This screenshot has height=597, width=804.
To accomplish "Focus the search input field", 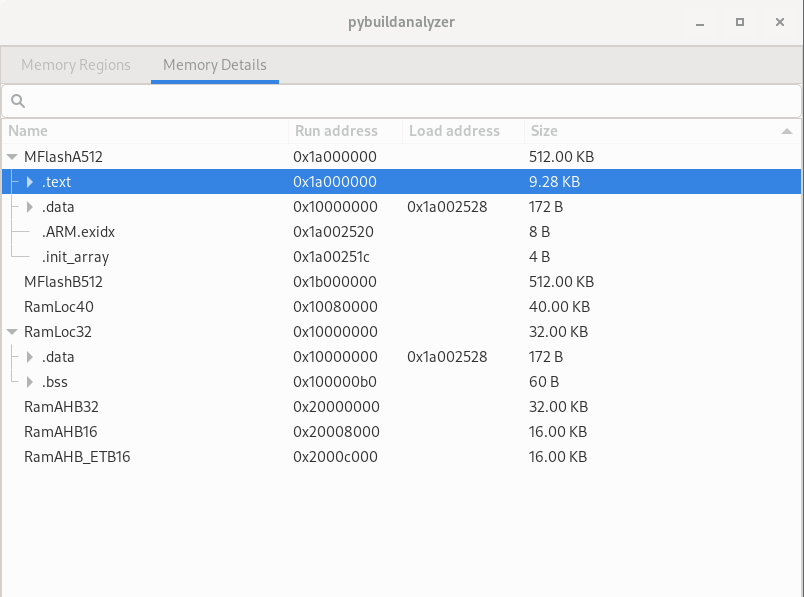I will tap(401, 101).
